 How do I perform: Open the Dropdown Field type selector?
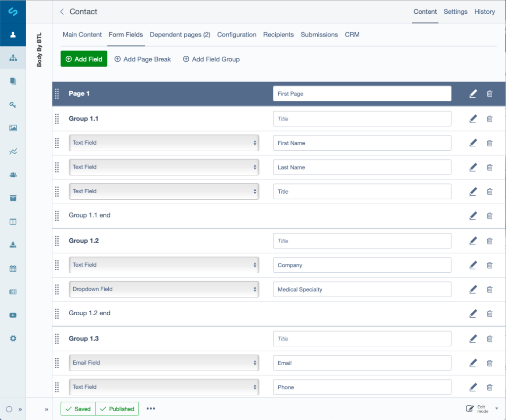164,289
